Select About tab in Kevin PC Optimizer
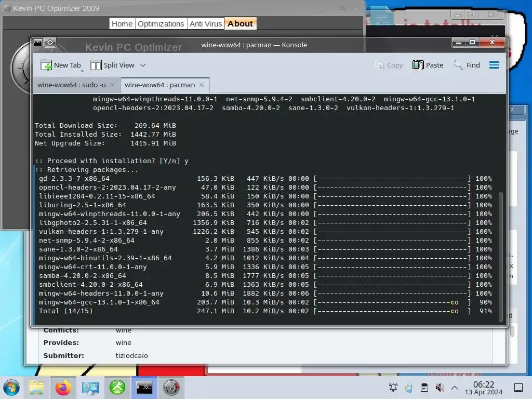Viewport: 532px width, 399px height. [x=240, y=24]
